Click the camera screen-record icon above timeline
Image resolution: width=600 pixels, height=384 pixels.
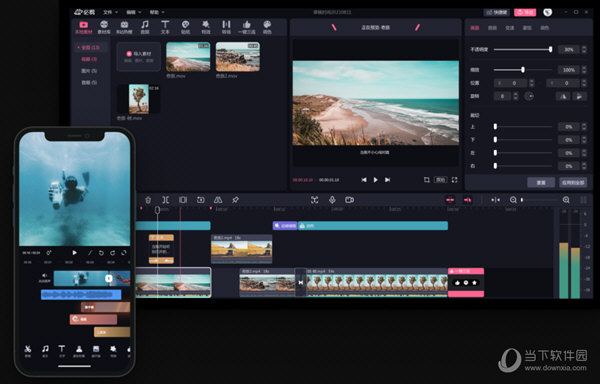(x=349, y=200)
